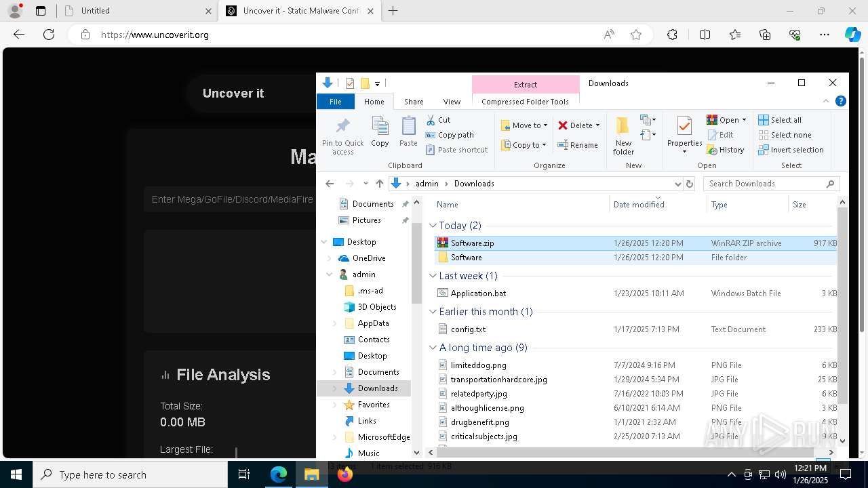Select config.txt file
Image resolution: width=868 pixels, height=488 pixels.
[x=635, y=329]
